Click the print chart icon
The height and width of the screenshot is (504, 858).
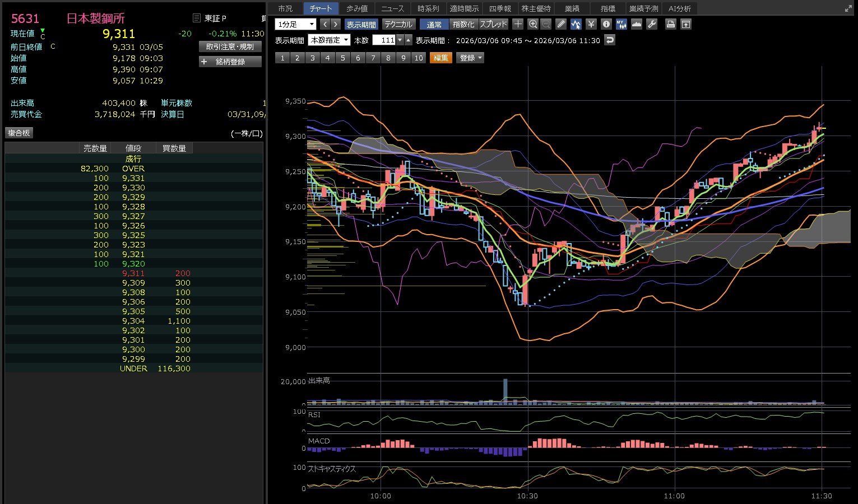[x=670, y=24]
